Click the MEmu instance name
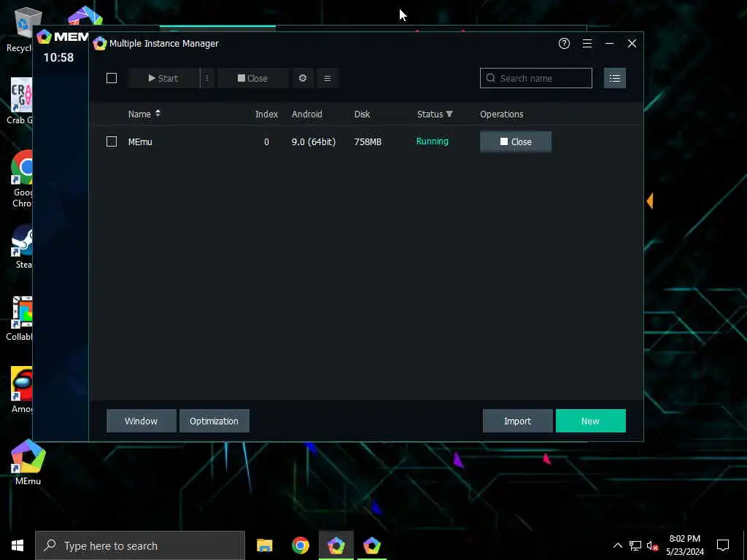The image size is (747, 560). click(140, 142)
